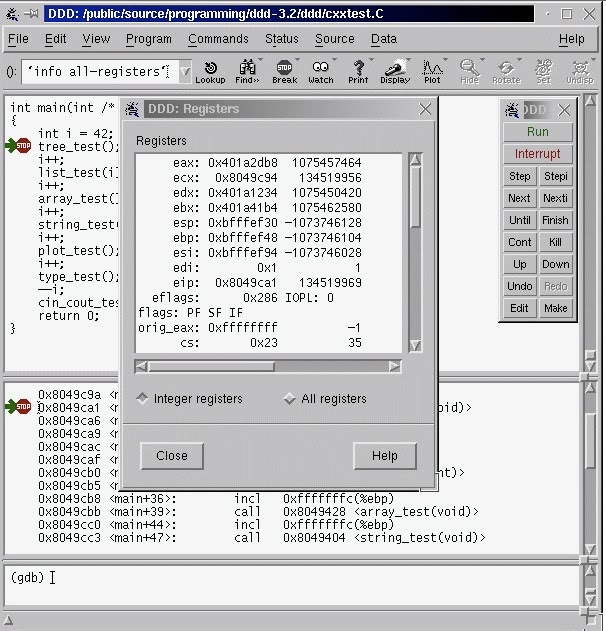Click the Until button
The image size is (606, 631).
tap(519, 220)
